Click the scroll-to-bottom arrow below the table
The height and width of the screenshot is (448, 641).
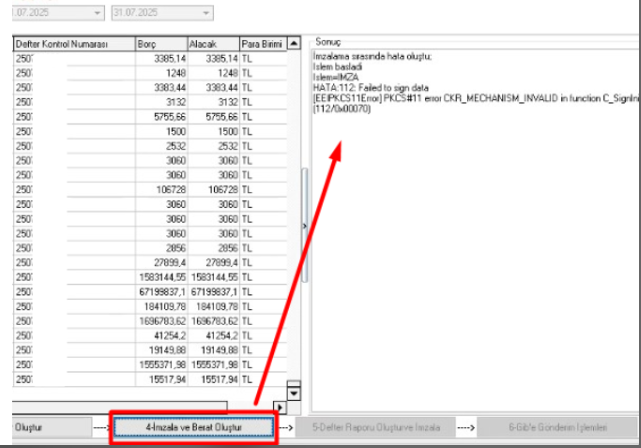(293, 391)
